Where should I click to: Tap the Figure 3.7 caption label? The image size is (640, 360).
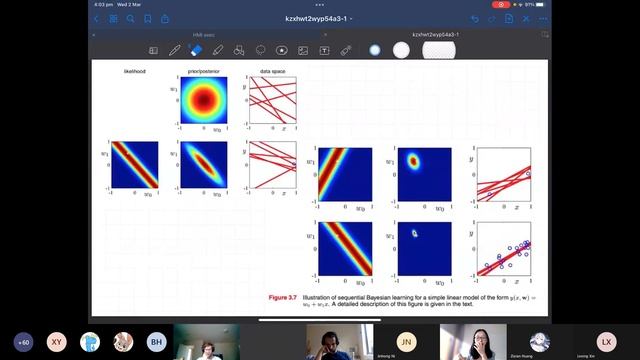[282, 298]
